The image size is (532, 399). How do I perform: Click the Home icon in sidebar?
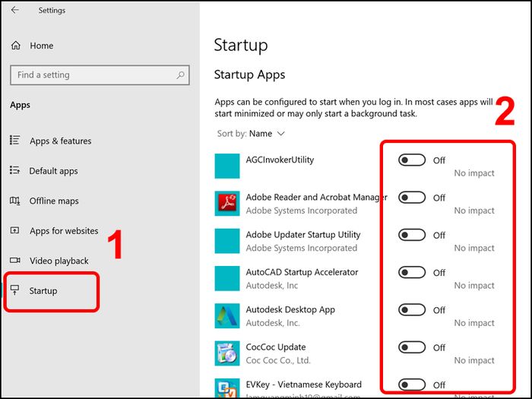coord(16,45)
